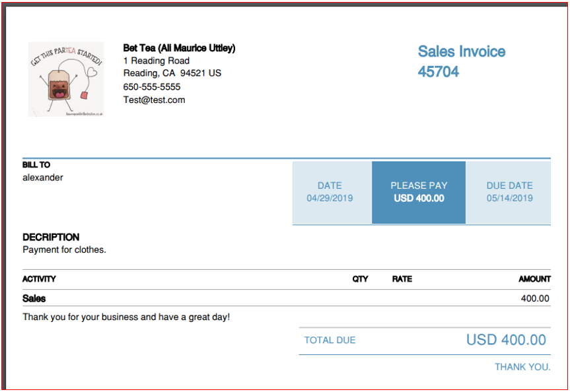Select the company name Bet Tea heading

coord(179,48)
